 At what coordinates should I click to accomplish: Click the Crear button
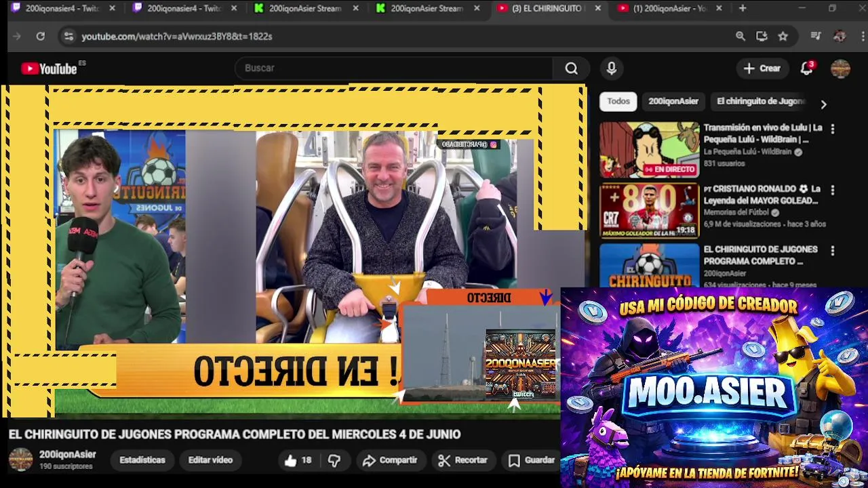pos(762,68)
